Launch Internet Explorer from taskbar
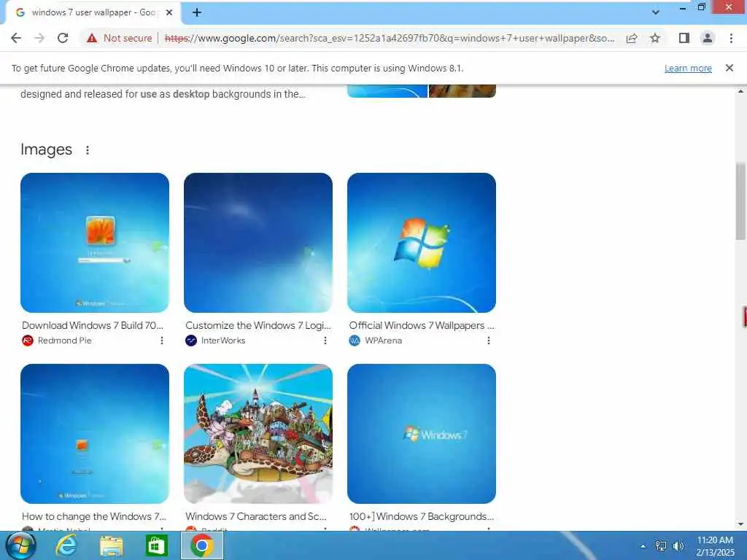This screenshot has height=560, width=747. point(66,545)
